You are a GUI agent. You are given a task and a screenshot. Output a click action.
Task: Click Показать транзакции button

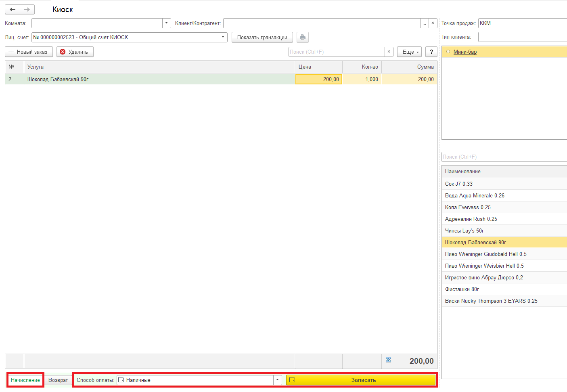point(262,37)
